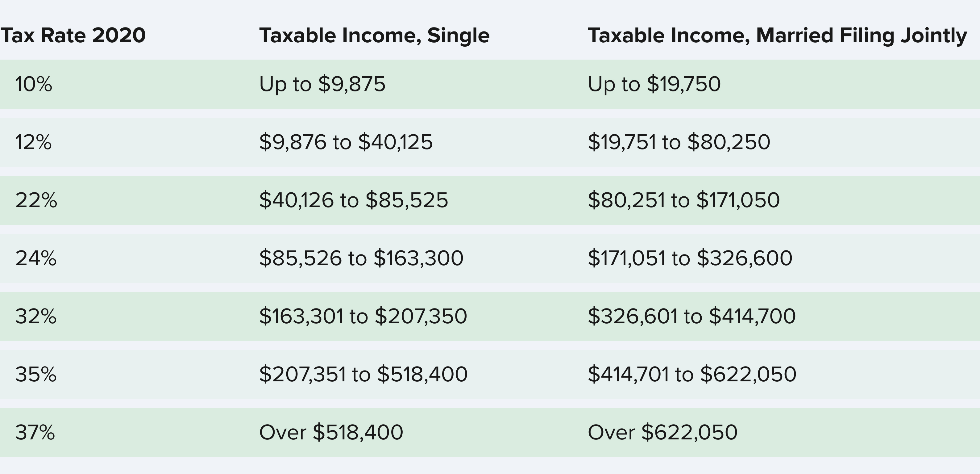Select the $80,251 to $171,050 cell
Screen dimensions: 980x474
pos(684,200)
